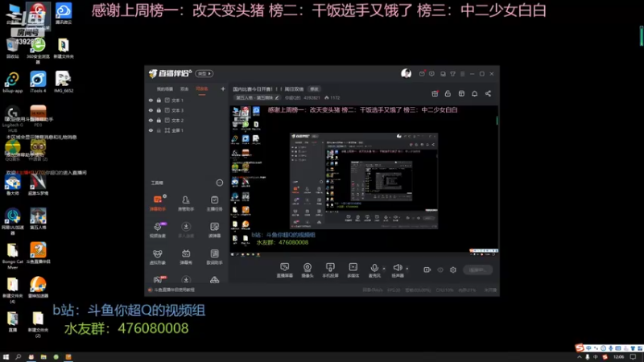Image resolution: width=644 pixels, height=362 pixels.
Task: Open the tool on the right of the toolbox second row
Action: tap(214, 230)
